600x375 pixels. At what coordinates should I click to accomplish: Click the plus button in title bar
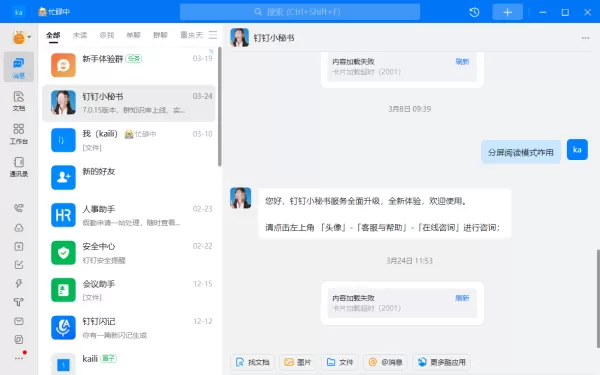click(507, 12)
